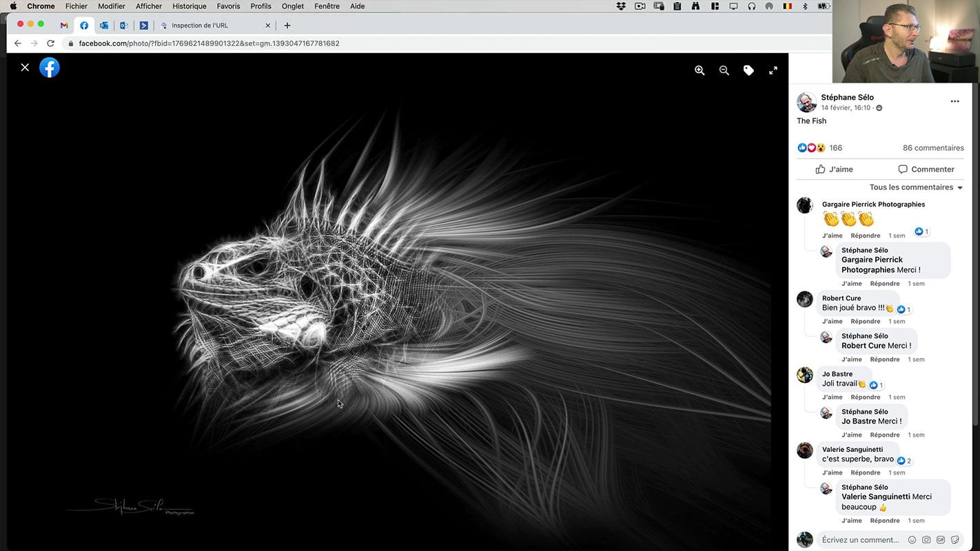Open the Chrome menu in the menu bar
Viewport: 980px width, 551px height.
pos(41,6)
